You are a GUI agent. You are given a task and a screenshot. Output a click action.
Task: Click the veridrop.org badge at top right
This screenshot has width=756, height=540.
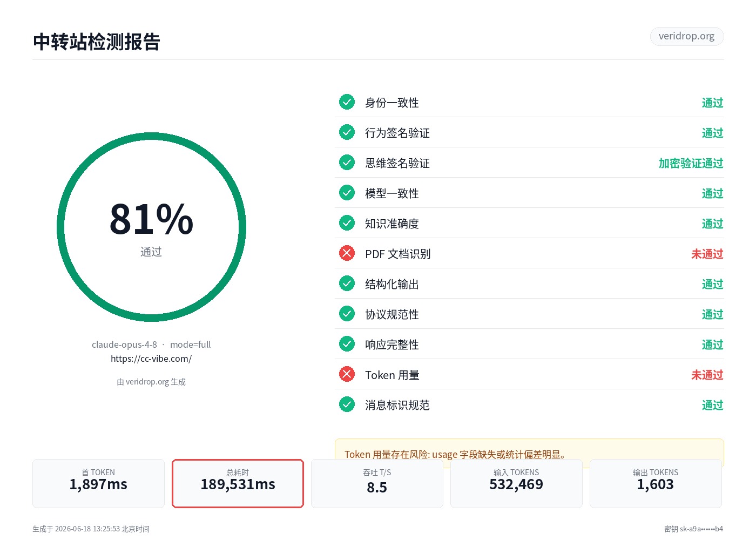point(687,36)
